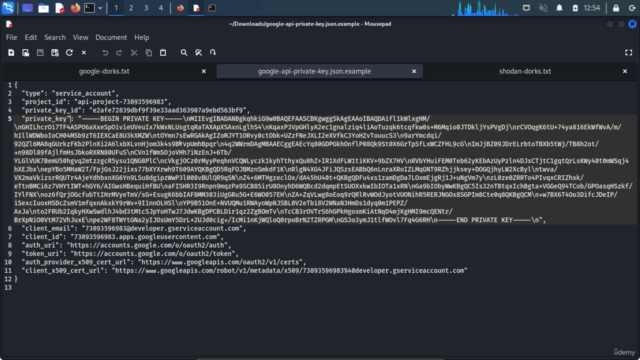Viewport: 640px width, 360px height.
Task: Click the Save As toolbar icon
Action: tap(55, 53)
